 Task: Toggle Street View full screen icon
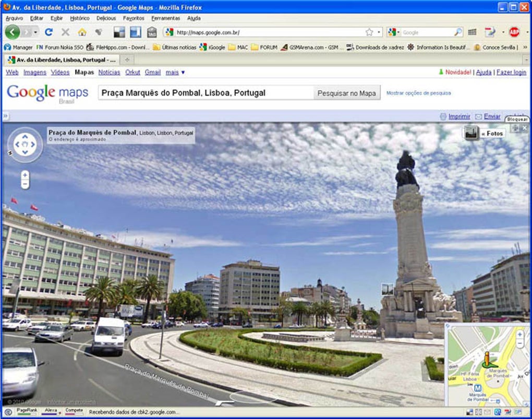(516, 128)
